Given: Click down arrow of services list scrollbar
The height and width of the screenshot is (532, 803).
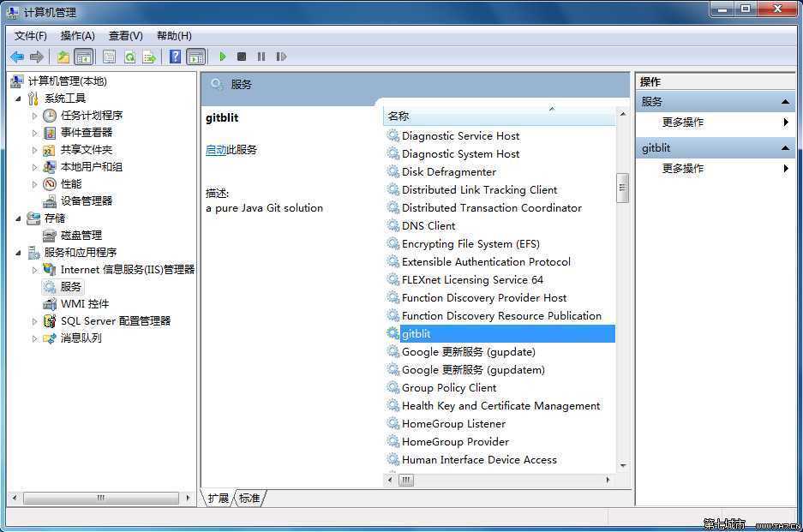Looking at the screenshot, I should point(623,465).
